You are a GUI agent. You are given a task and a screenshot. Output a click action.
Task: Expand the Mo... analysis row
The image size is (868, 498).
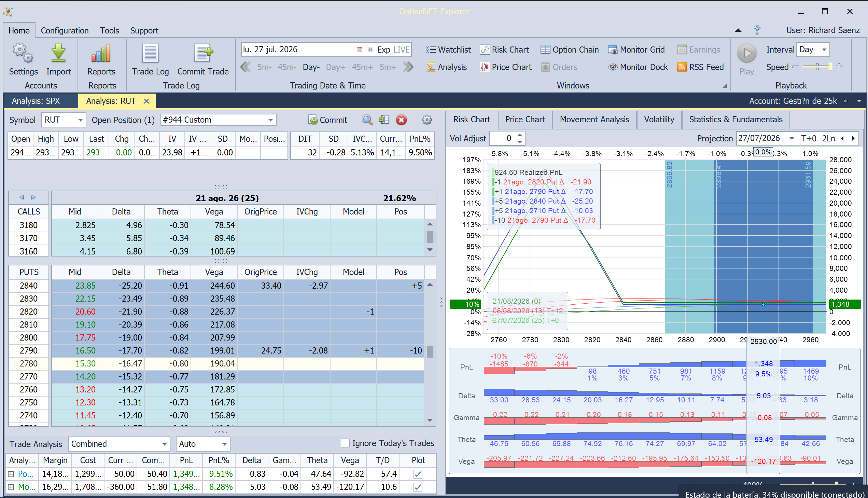(11, 487)
